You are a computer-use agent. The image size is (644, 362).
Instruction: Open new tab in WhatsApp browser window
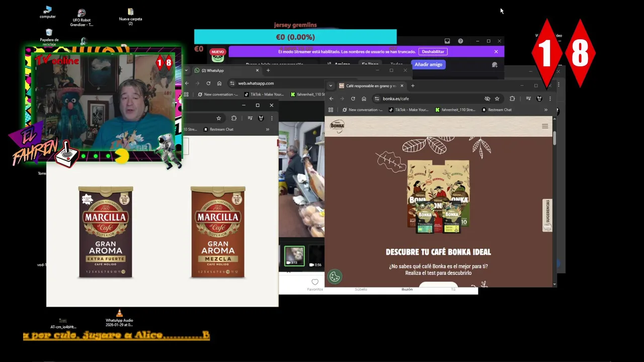268,70
